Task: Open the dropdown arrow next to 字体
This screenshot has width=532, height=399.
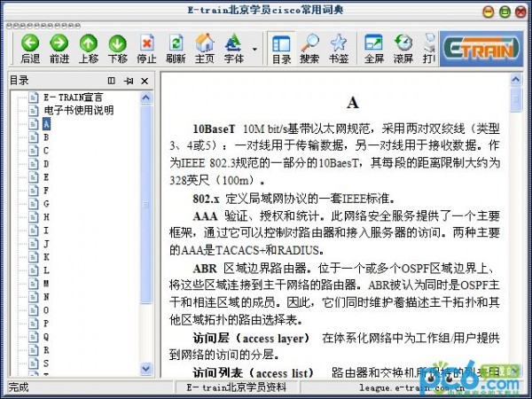Action: tap(254, 49)
